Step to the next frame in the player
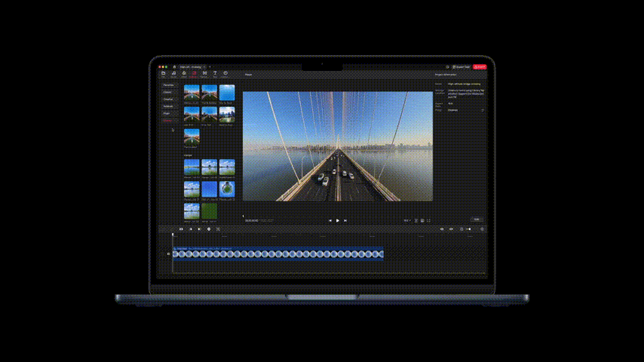644x362 pixels. tap(345, 220)
